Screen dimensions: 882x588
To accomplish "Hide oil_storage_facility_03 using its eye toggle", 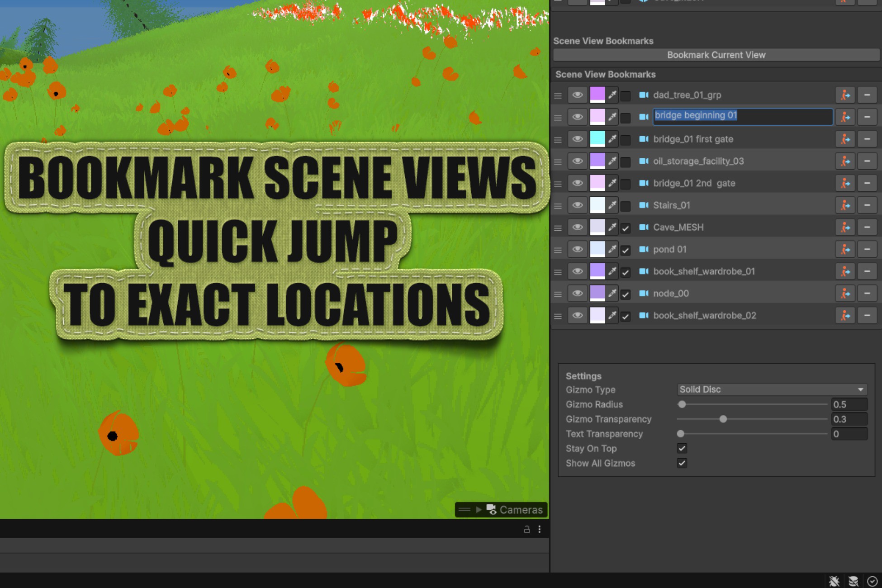I will (x=578, y=161).
